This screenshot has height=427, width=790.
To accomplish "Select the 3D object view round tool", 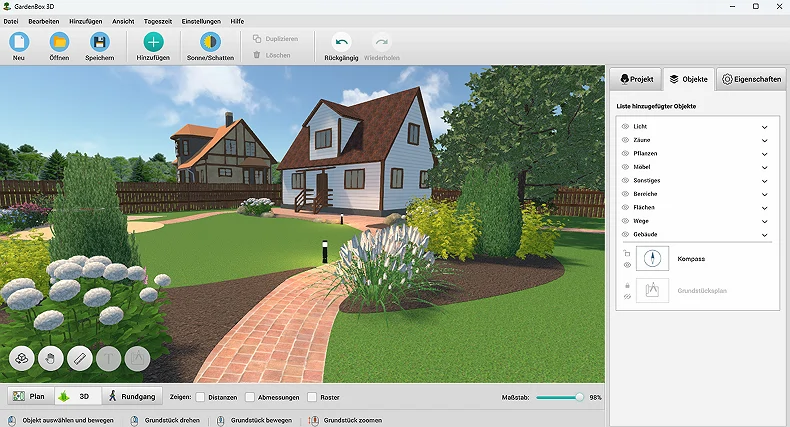I will click(x=22, y=359).
